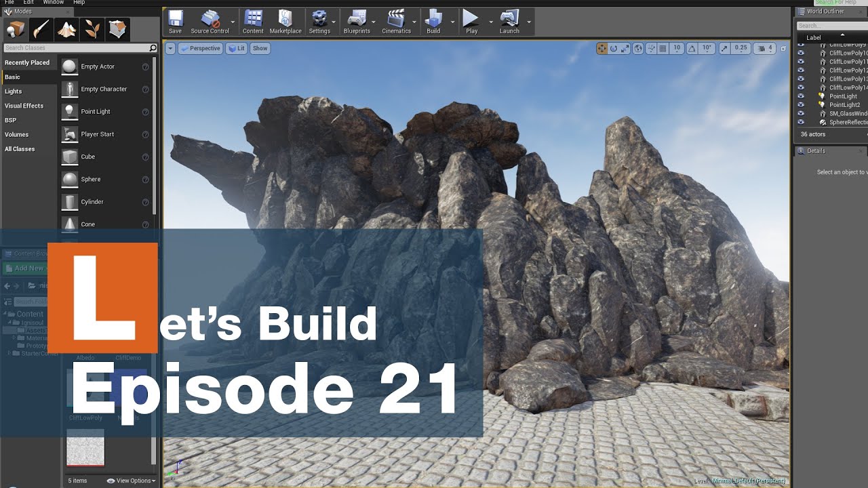Screen dimensions: 868x488
Task: Open surface snapping options in viewport
Action: 651,48
